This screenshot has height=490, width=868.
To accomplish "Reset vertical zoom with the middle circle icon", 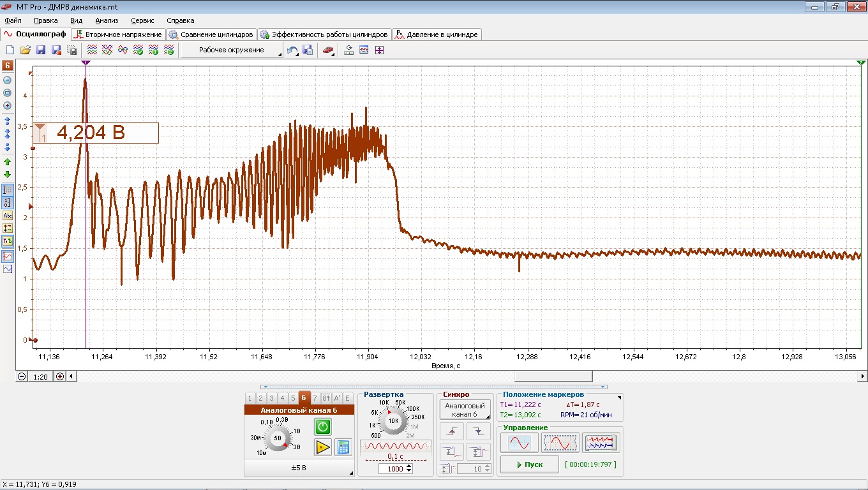I will (x=8, y=93).
